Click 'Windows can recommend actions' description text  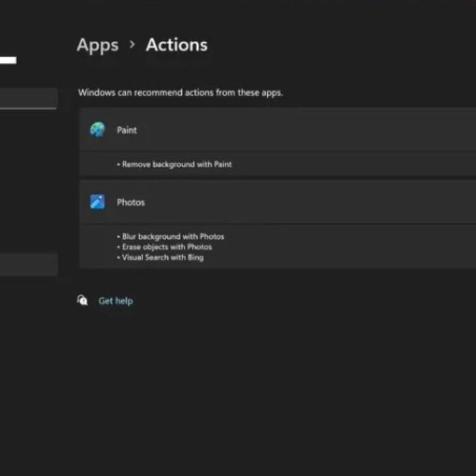tap(180, 93)
